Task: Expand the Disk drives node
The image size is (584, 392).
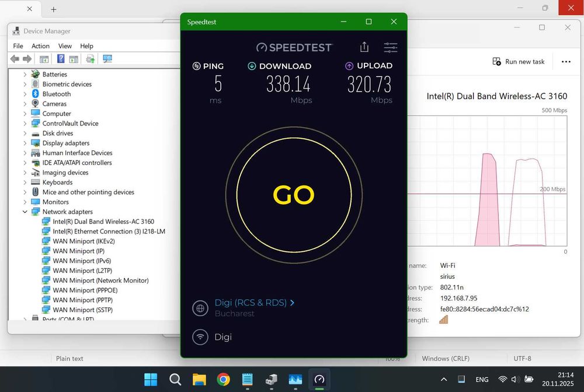Action: [x=25, y=133]
